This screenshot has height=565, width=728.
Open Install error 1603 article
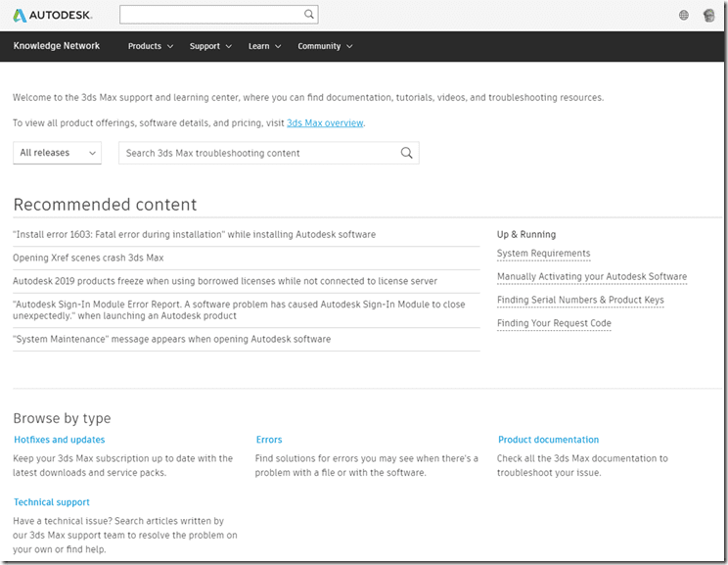pos(194,235)
